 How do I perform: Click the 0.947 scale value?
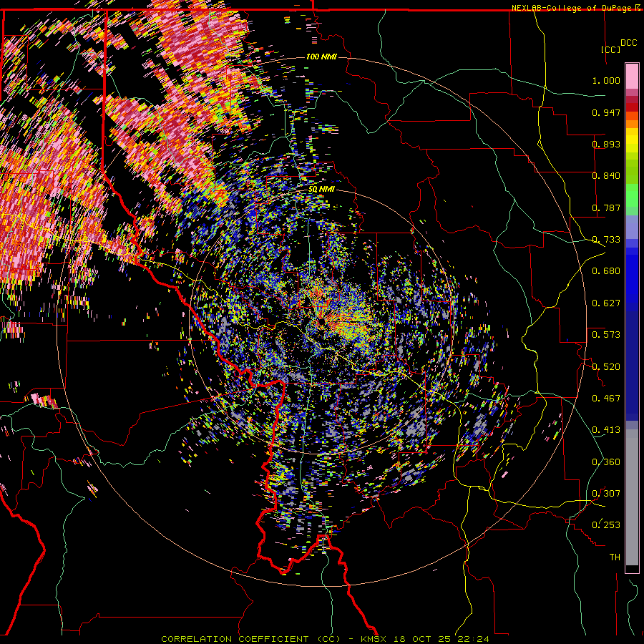click(606, 112)
